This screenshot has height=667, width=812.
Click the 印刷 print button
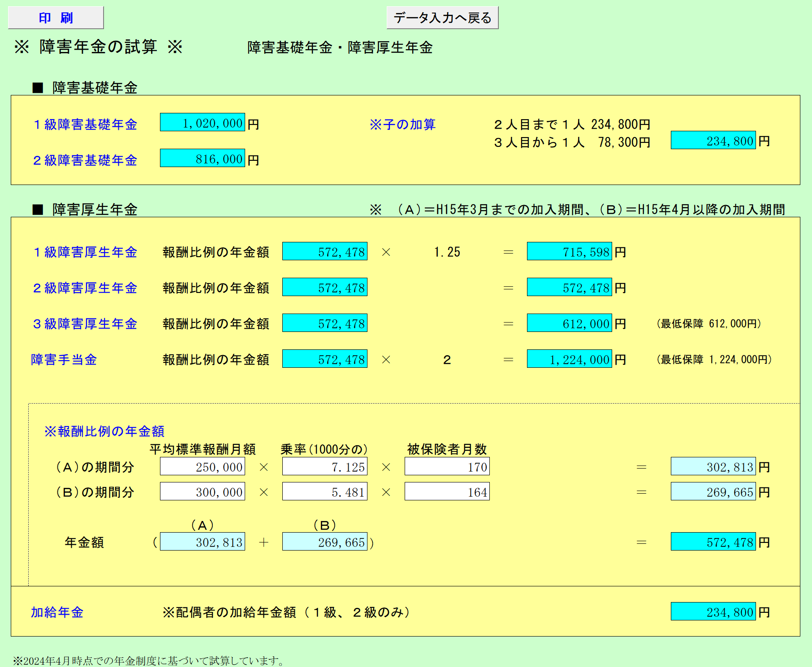[x=56, y=18]
